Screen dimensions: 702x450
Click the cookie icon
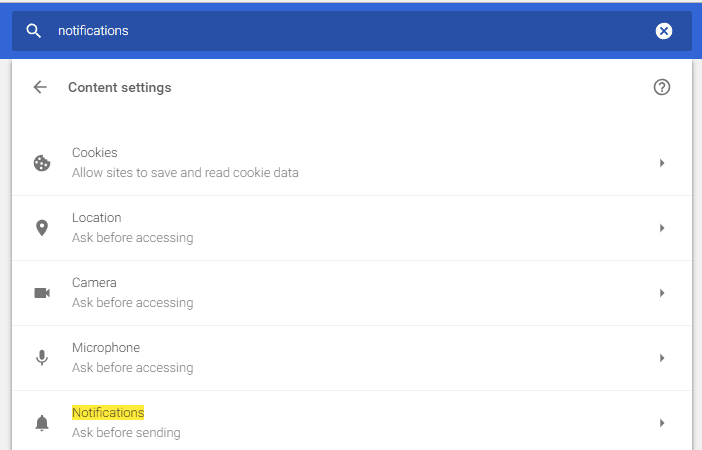pos(42,163)
